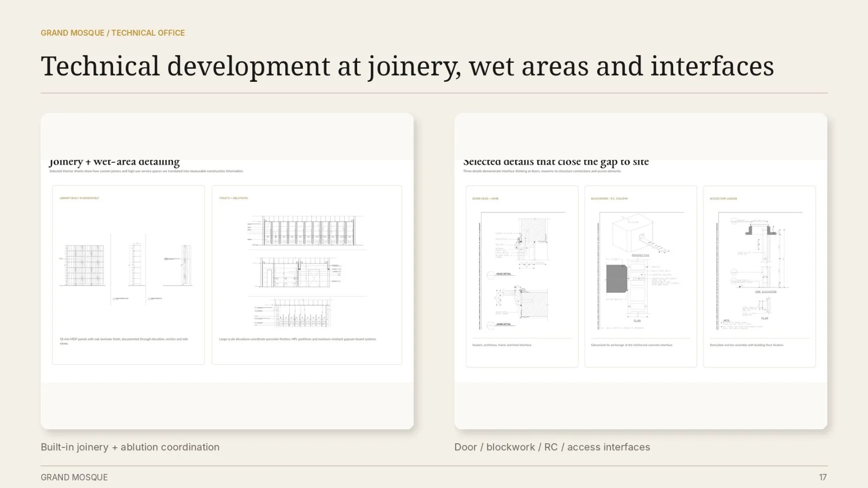This screenshot has height=488, width=868.
Task: Click the page number 17
Action: (823, 477)
